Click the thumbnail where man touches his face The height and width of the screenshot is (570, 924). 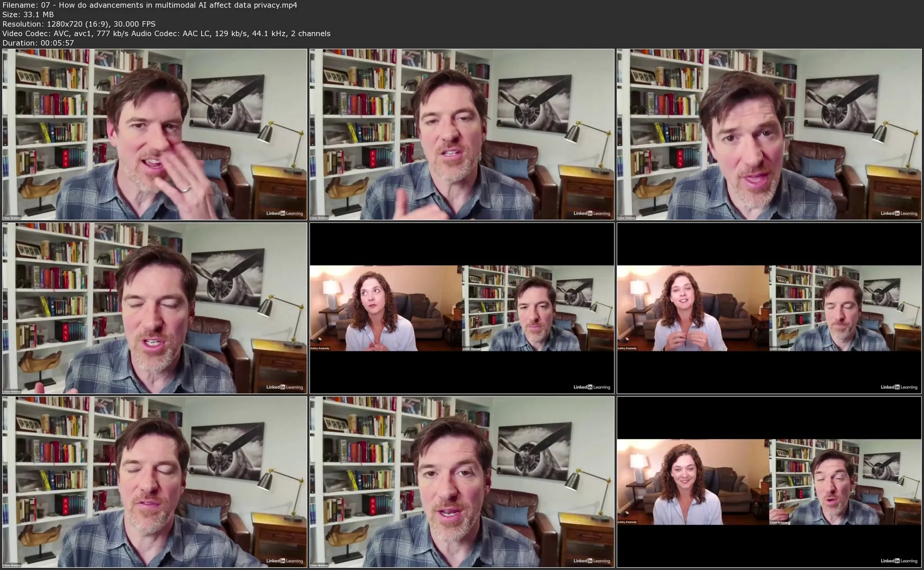[154, 134]
